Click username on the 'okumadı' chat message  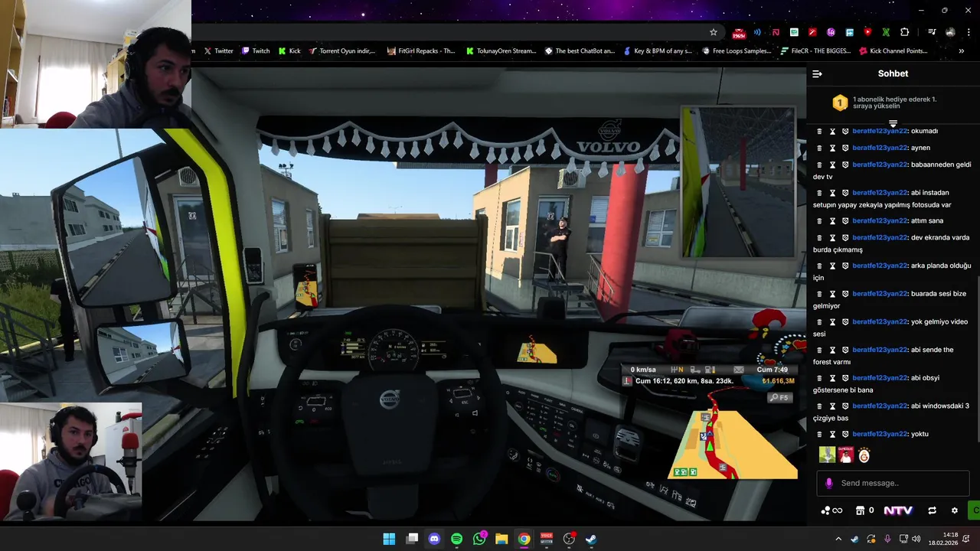point(880,131)
